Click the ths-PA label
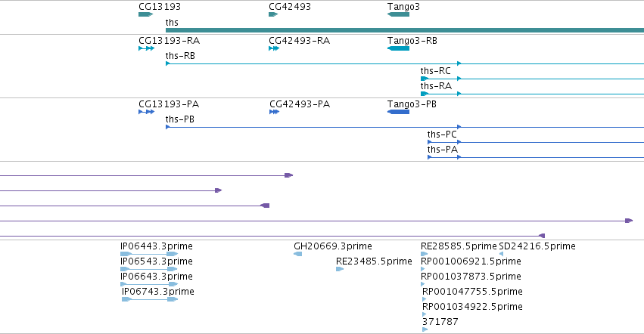The height and width of the screenshot is (334, 644). (443, 150)
